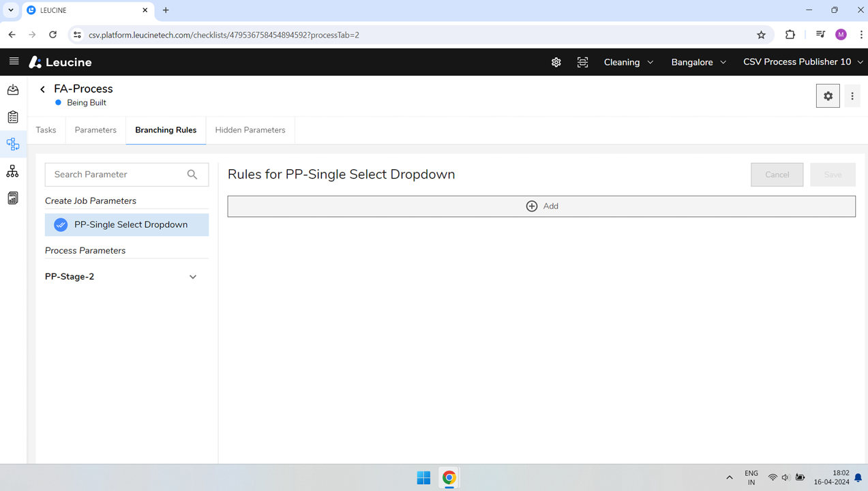Select the process flow icon in the sidebar

(13, 144)
